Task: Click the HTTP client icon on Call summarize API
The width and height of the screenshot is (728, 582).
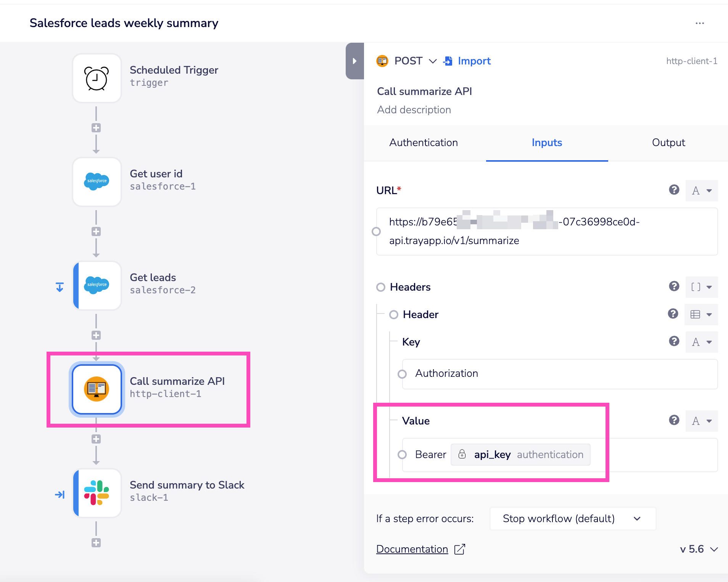Action: pos(97,389)
